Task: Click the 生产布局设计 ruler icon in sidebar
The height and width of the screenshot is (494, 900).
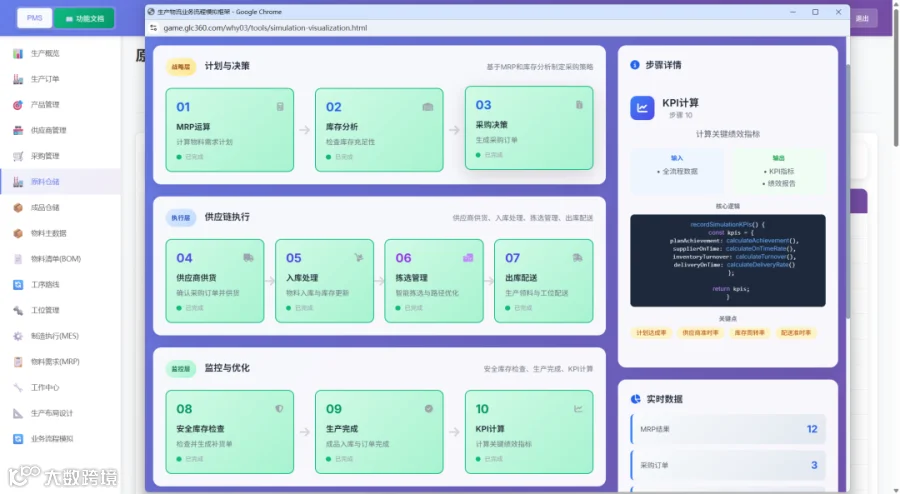Action: point(18,413)
